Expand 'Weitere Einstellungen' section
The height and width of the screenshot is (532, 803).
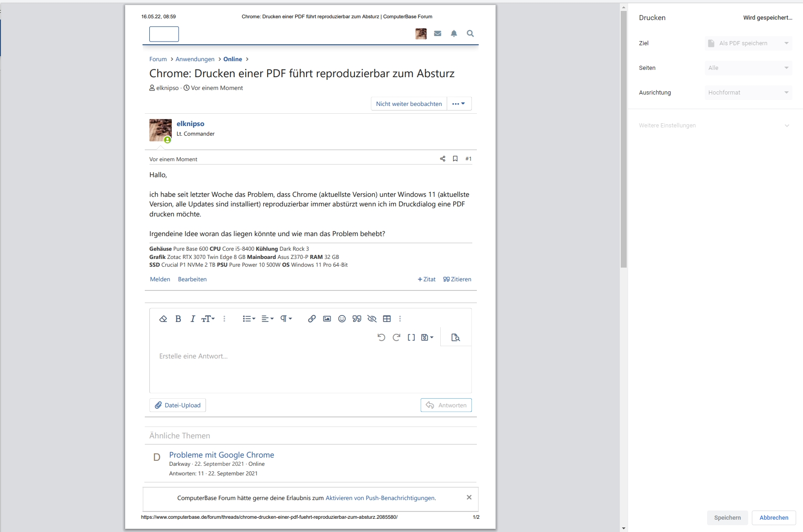click(714, 126)
